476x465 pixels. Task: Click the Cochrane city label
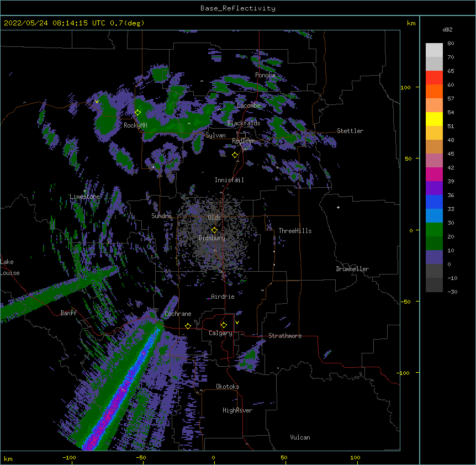click(178, 314)
